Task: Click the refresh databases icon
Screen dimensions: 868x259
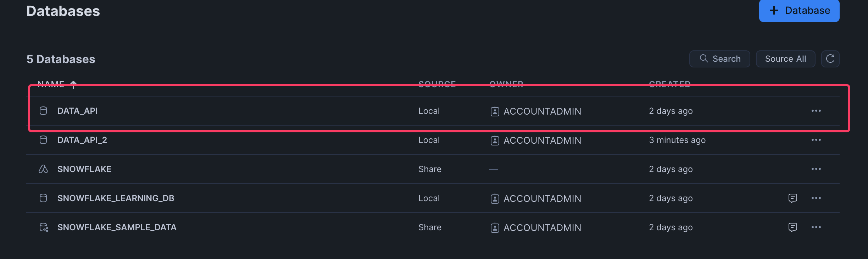Action: [830, 59]
